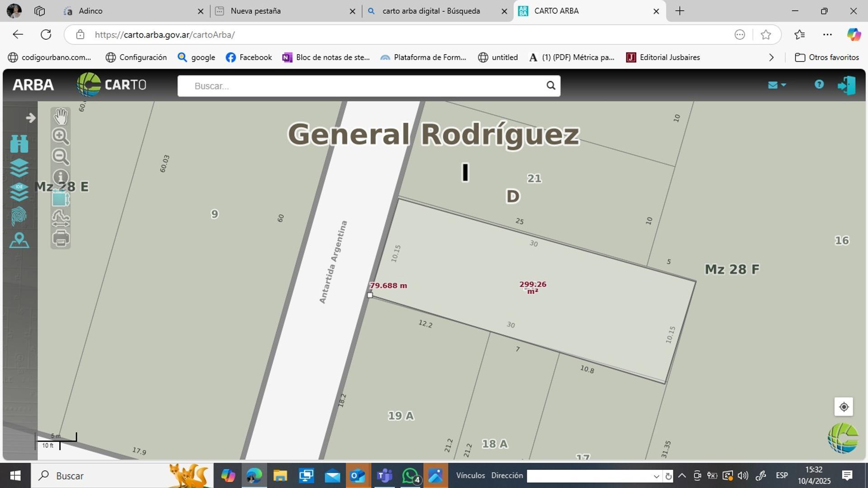Image resolution: width=868 pixels, height=488 pixels.
Task: Click the IDE layers sidebar icon
Action: coord(19,192)
